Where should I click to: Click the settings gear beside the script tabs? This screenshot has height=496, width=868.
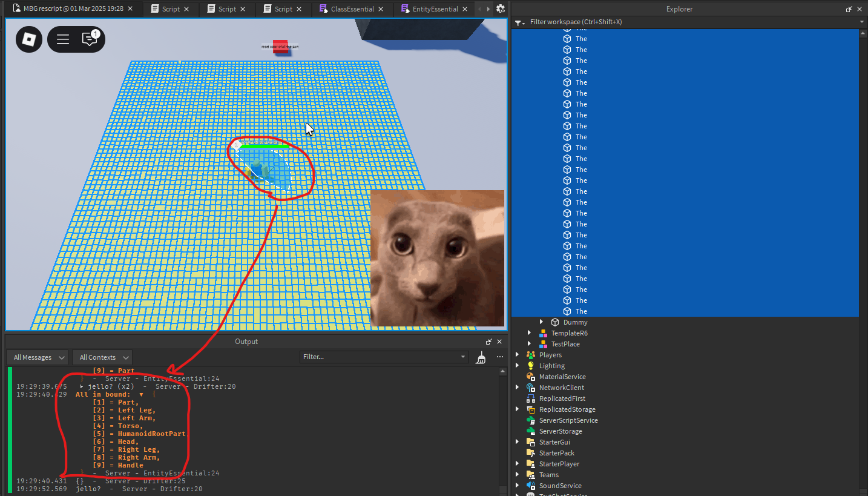tap(501, 8)
